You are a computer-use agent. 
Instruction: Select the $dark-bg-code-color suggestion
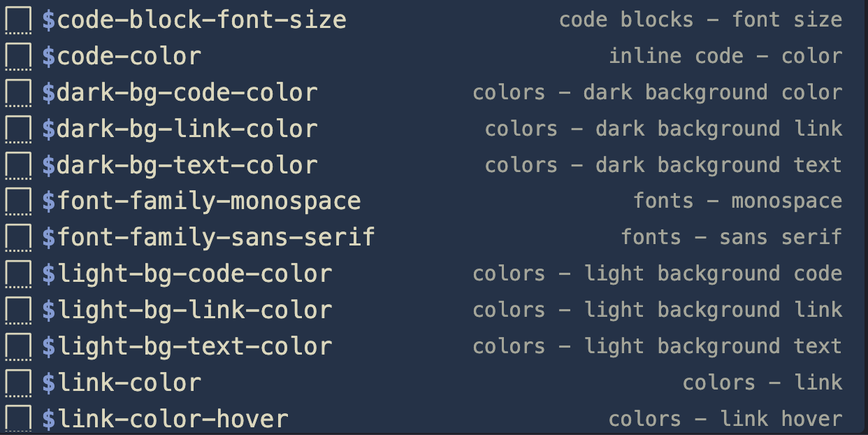click(x=180, y=93)
